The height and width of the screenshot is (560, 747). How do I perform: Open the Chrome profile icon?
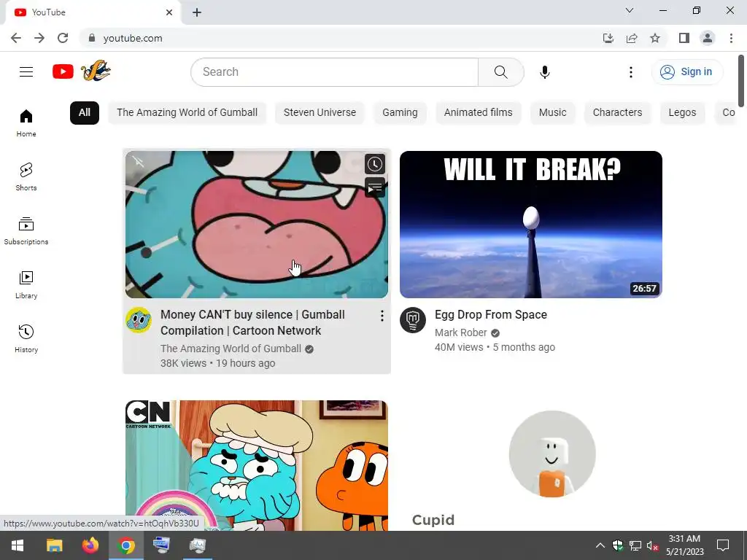[x=708, y=38]
